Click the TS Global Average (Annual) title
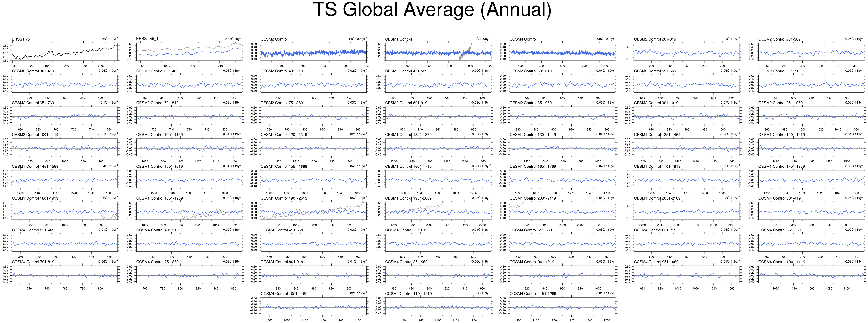 [x=432, y=10]
